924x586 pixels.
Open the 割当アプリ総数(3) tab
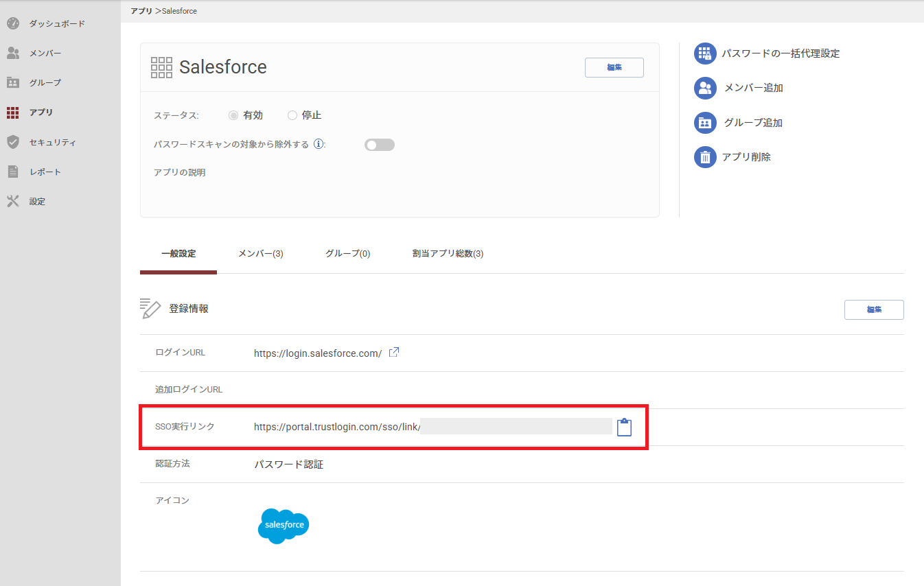tap(448, 254)
